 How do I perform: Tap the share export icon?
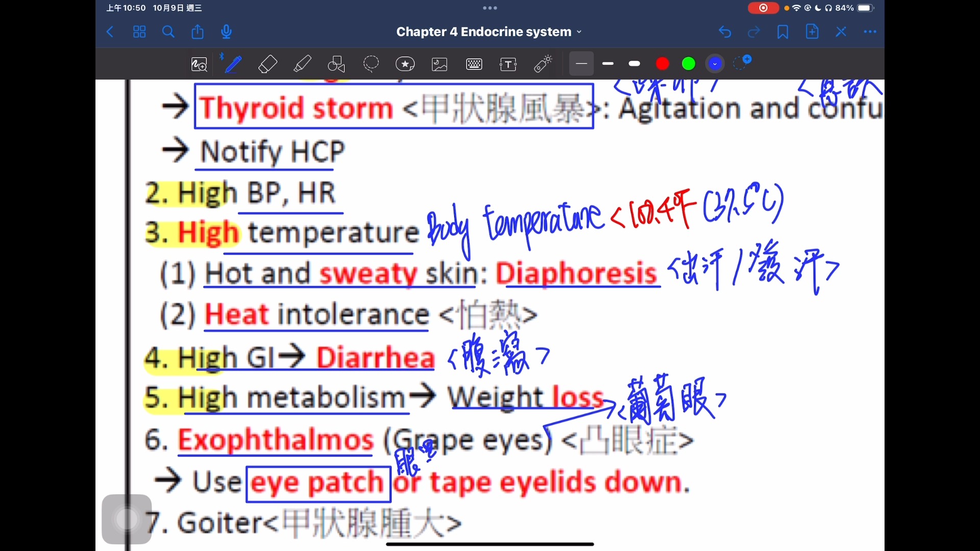pyautogui.click(x=198, y=32)
